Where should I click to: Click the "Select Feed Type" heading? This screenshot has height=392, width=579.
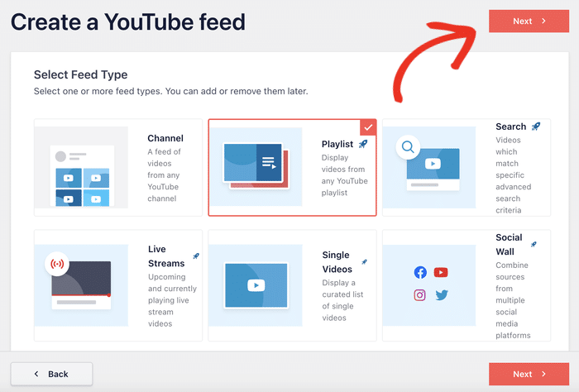(80, 74)
